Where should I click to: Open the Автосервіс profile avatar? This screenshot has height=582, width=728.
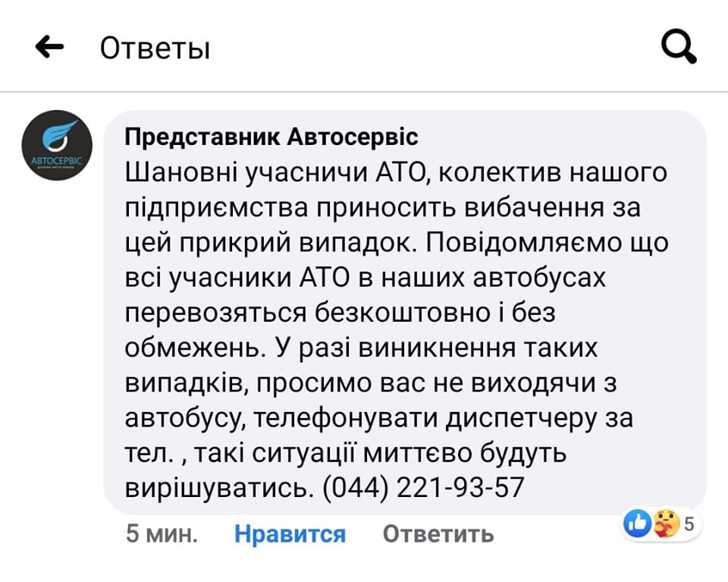(57, 146)
